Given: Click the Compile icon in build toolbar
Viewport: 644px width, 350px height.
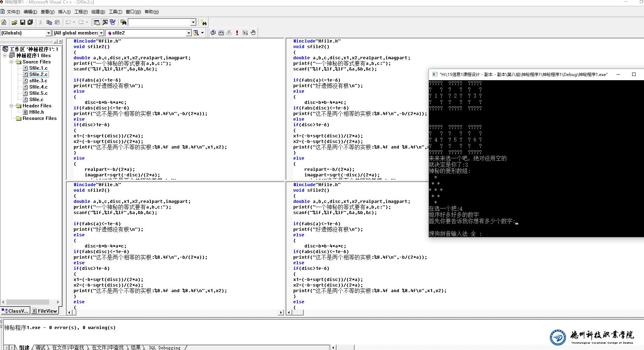Looking at the screenshot, I should [x=213, y=33].
